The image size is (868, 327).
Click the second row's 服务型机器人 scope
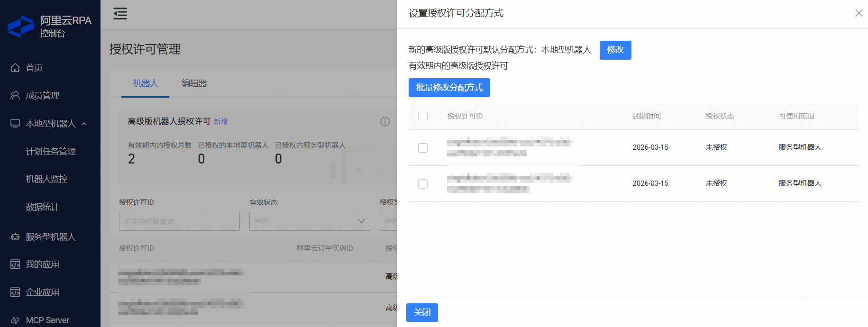point(800,183)
